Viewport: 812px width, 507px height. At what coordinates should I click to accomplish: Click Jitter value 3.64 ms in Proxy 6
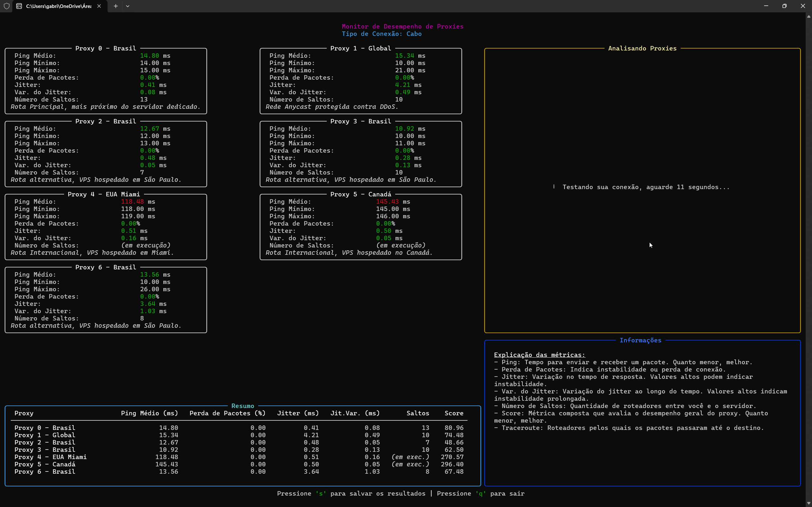point(153,304)
